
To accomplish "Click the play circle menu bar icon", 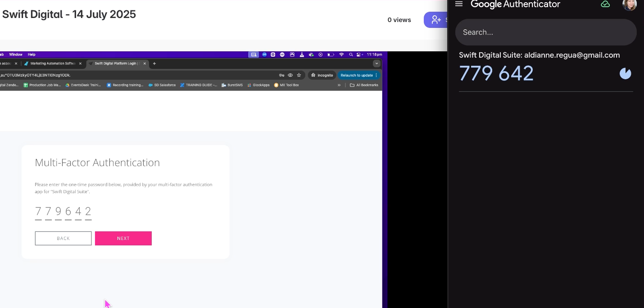I will 321,54.
